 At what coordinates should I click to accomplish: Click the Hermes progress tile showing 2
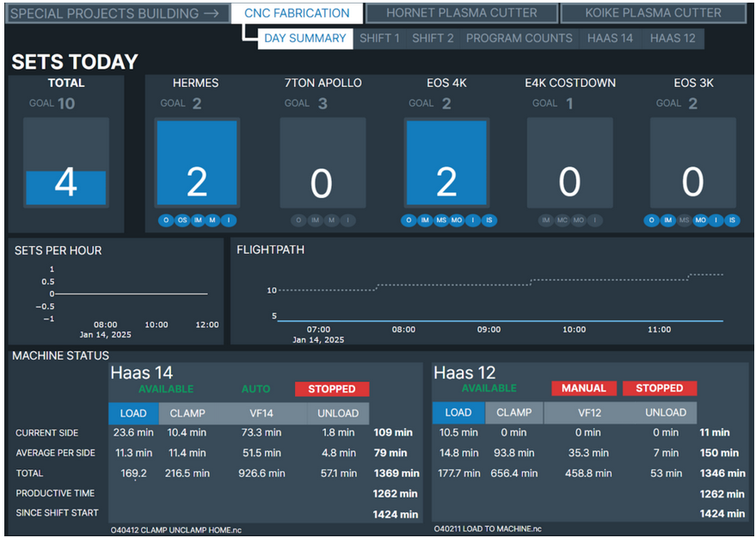click(x=197, y=163)
